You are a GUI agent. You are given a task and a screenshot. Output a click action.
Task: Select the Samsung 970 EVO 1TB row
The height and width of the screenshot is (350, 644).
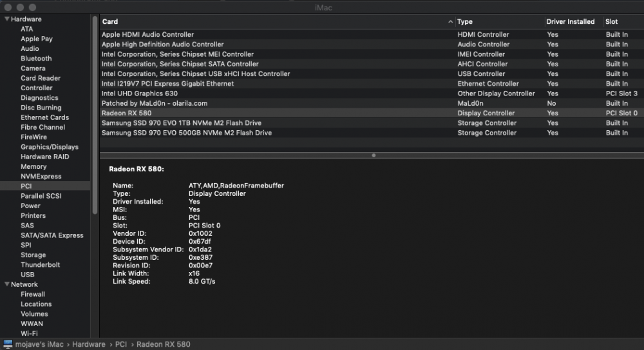(372, 123)
